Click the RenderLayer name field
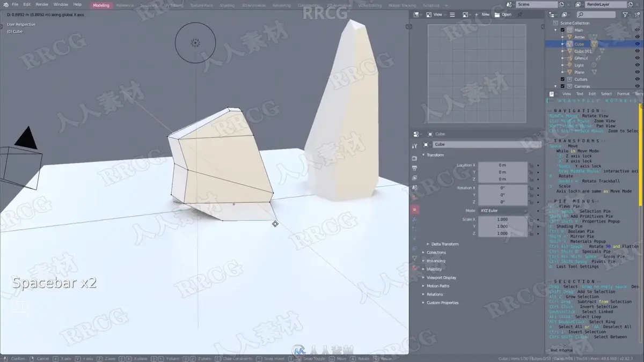Image resolution: width=644 pixels, height=362 pixels. pyautogui.click(x=606, y=4)
